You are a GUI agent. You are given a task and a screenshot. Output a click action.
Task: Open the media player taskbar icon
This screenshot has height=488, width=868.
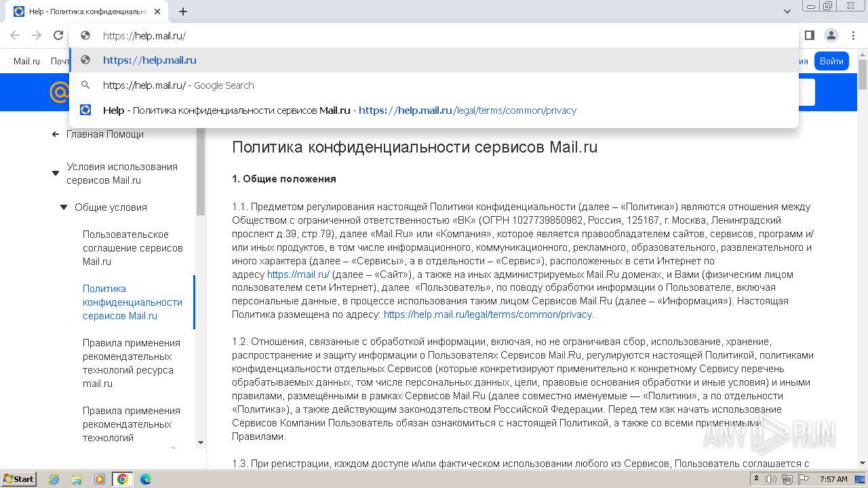[100, 479]
